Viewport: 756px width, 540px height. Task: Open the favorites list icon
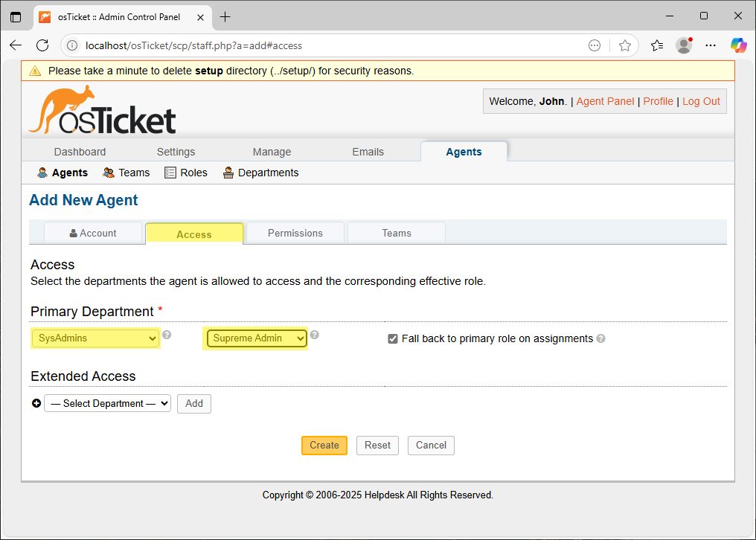click(x=657, y=45)
